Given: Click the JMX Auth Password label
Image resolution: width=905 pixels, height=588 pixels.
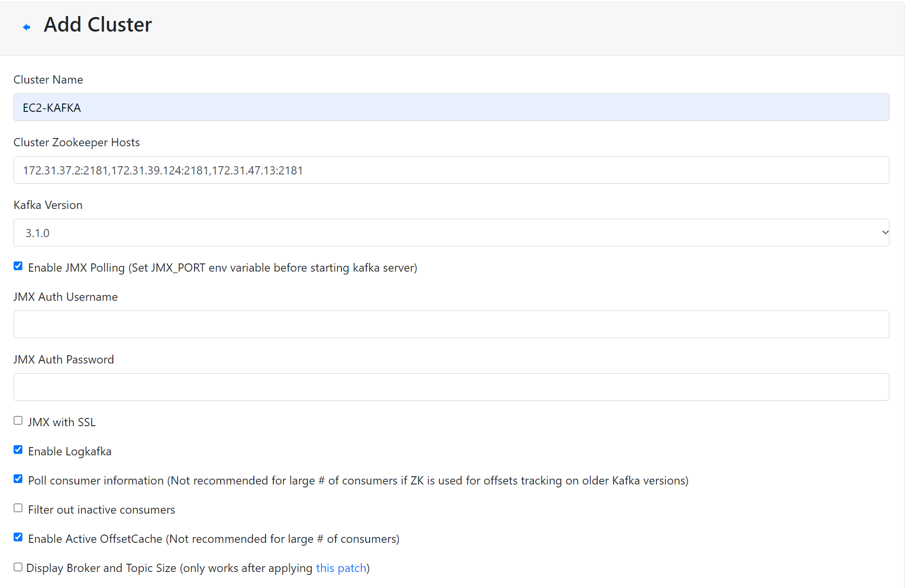Looking at the screenshot, I should 64,360.
